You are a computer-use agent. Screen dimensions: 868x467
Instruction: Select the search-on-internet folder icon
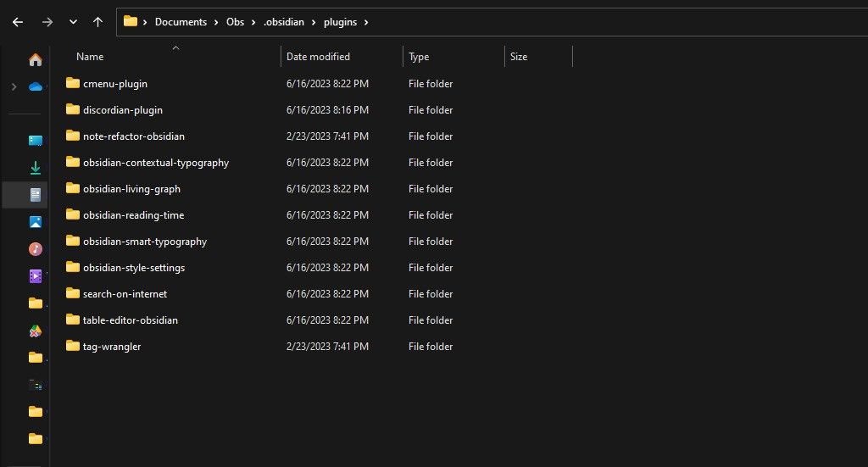coord(73,293)
